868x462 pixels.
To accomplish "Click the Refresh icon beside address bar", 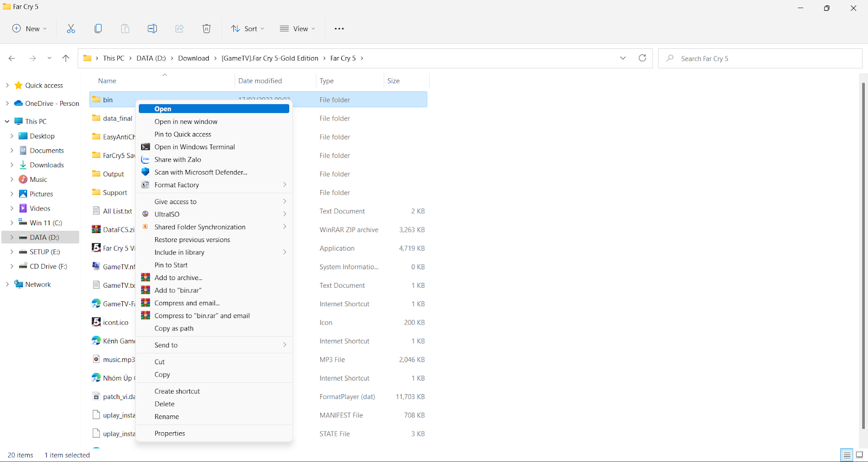I will pos(642,58).
